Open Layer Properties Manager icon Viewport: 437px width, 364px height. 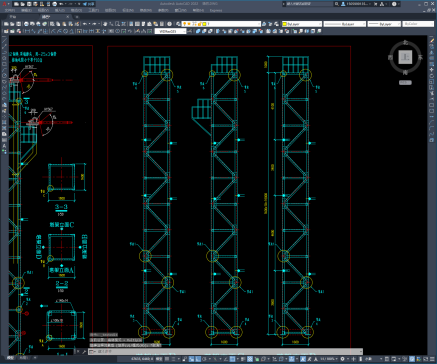coord(178,24)
